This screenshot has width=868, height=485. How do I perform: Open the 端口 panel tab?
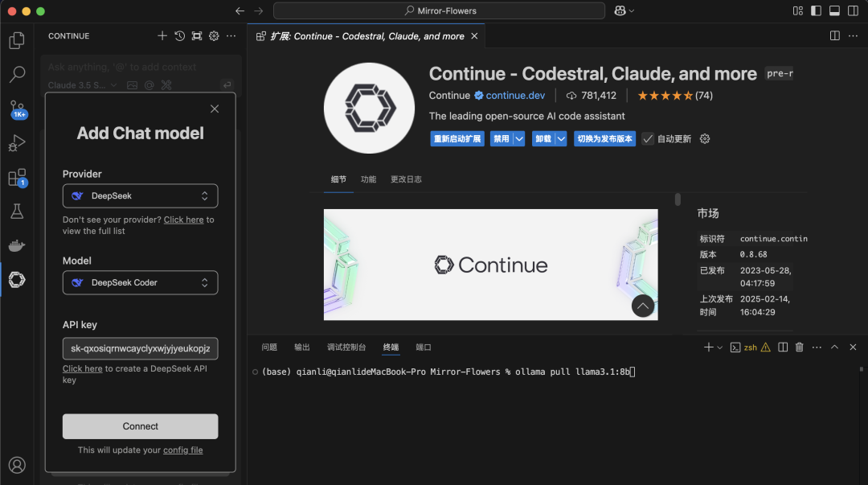(x=424, y=347)
